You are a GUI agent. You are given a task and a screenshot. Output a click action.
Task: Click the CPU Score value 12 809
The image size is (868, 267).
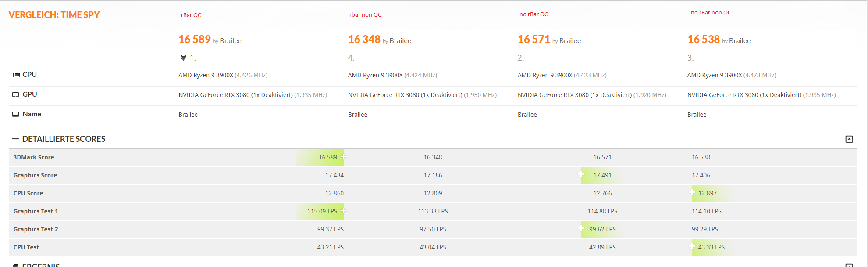point(433,193)
